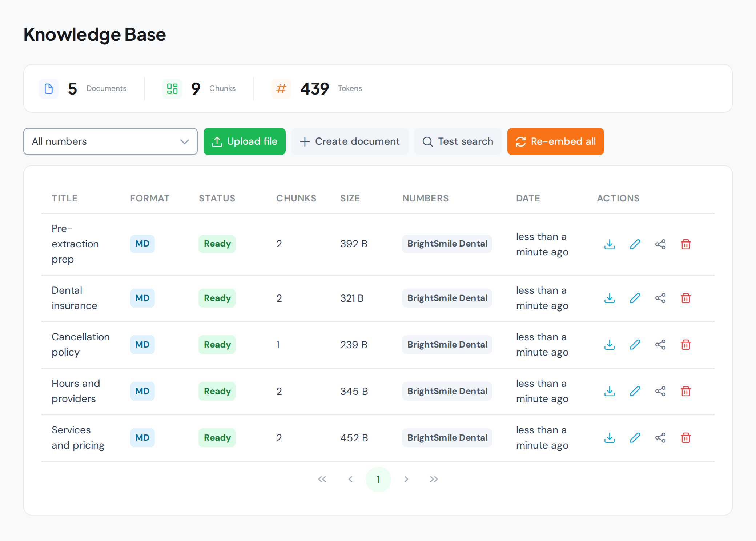This screenshot has height=541, width=756.
Task: Edit the Services and pricing document
Action: click(x=635, y=438)
